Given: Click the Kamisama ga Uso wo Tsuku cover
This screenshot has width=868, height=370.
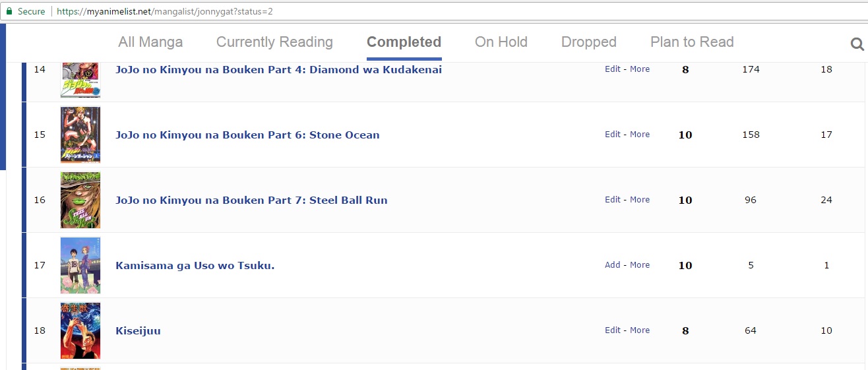Looking at the screenshot, I should [x=80, y=265].
